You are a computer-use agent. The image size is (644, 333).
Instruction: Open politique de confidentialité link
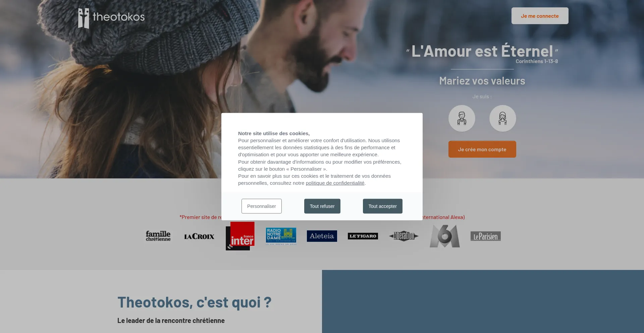point(335,183)
